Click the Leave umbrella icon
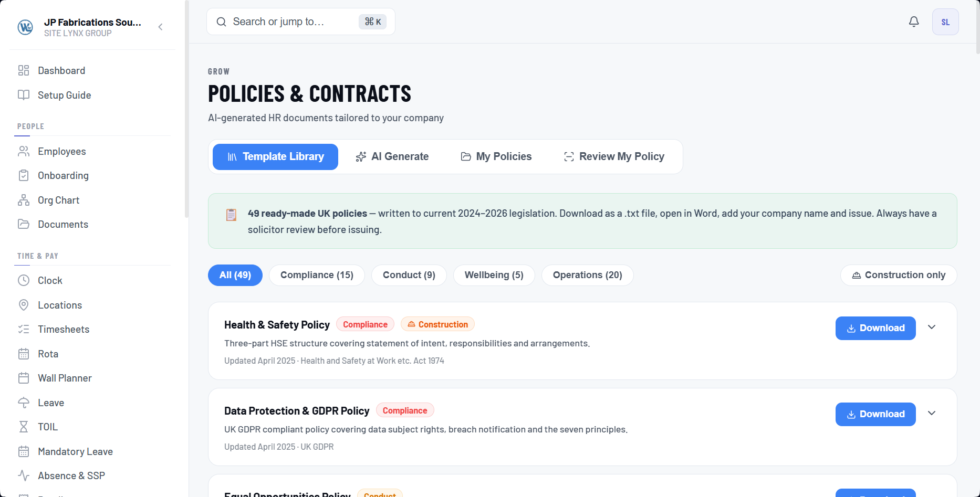The image size is (980, 497). point(24,403)
